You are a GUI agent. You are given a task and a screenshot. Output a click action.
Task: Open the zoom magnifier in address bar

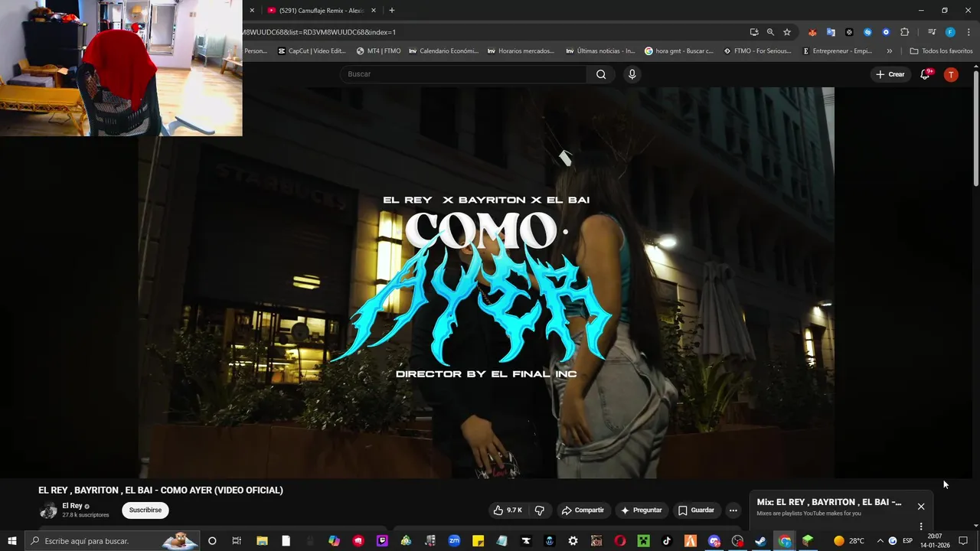pos(770,32)
